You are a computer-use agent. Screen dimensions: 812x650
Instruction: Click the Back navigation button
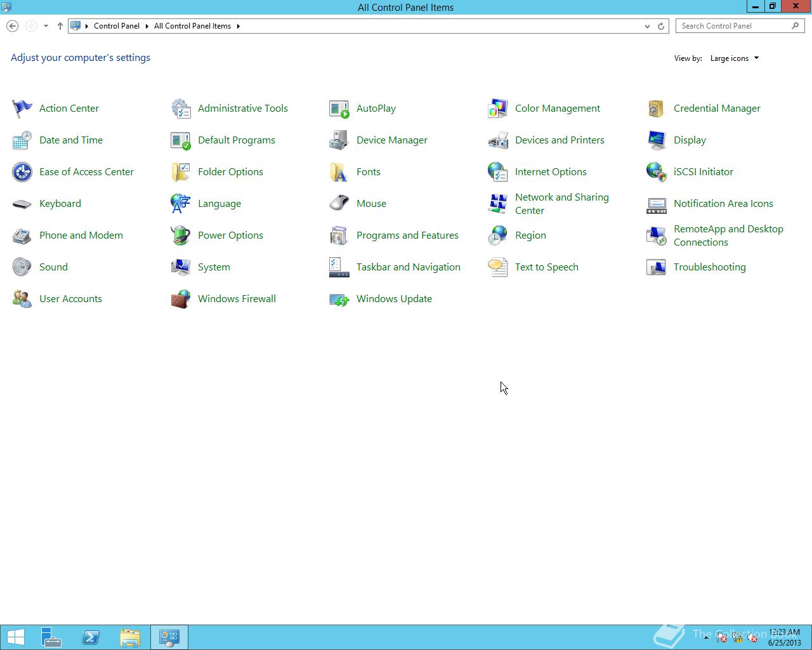12,26
